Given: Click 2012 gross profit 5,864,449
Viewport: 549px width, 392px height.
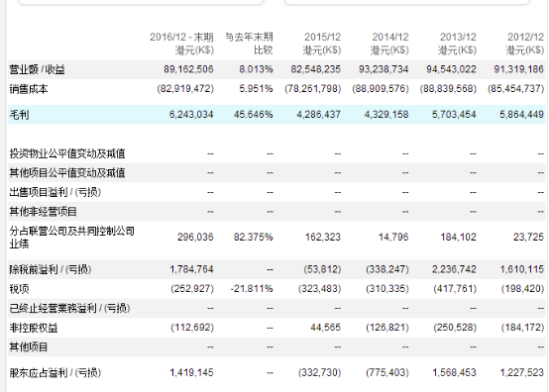Looking at the screenshot, I should [x=521, y=115].
